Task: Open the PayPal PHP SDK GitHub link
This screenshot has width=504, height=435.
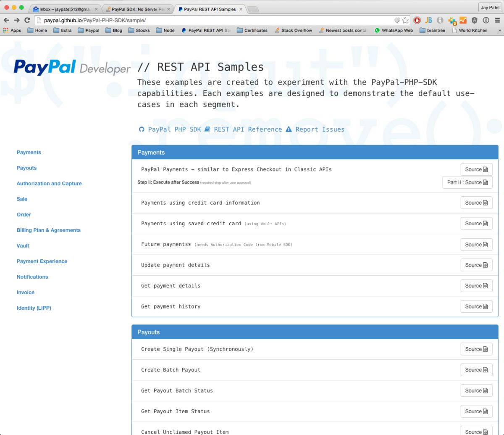Action: pyautogui.click(x=170, y=129)
